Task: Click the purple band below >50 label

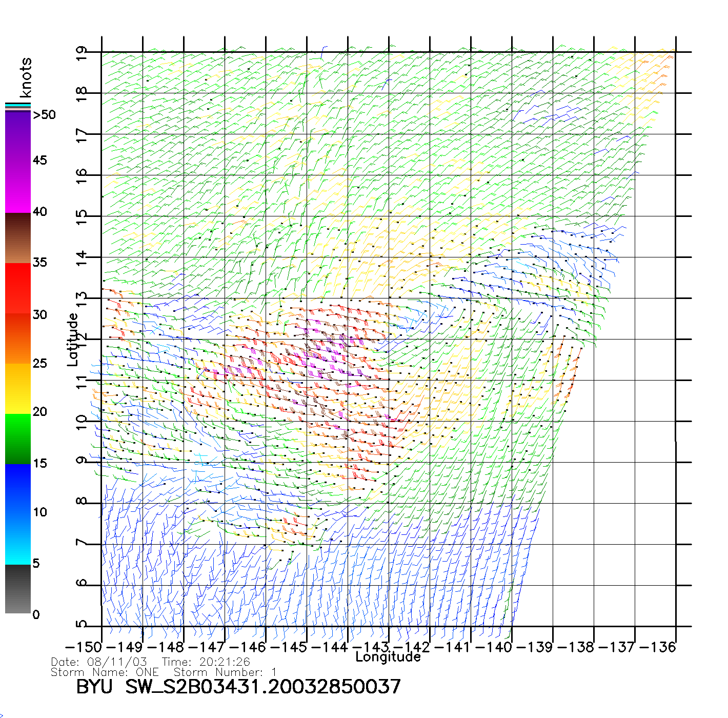Action: (18, 136)
